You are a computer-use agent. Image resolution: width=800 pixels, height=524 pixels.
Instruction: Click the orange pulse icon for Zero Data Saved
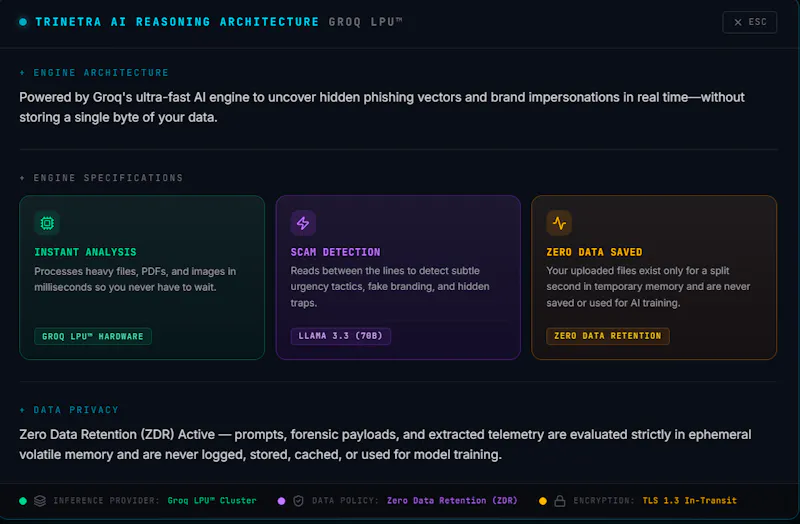click(x=559, y=223)
